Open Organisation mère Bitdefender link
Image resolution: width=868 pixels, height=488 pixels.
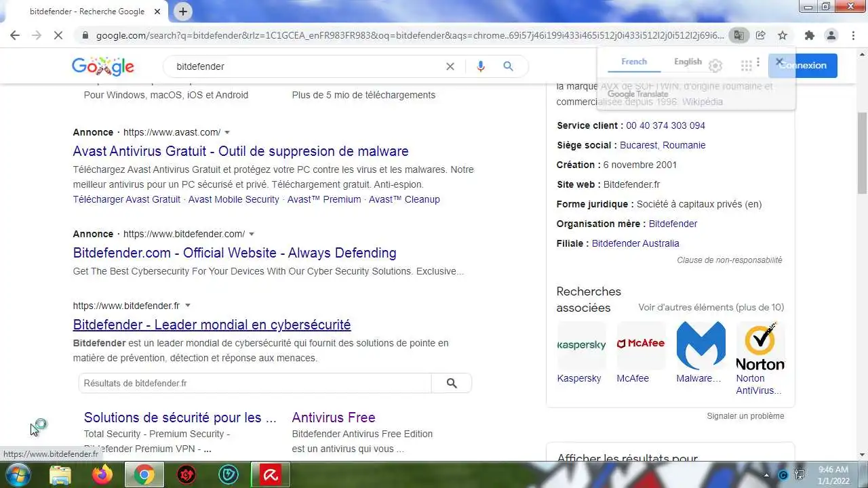point(673,224)
